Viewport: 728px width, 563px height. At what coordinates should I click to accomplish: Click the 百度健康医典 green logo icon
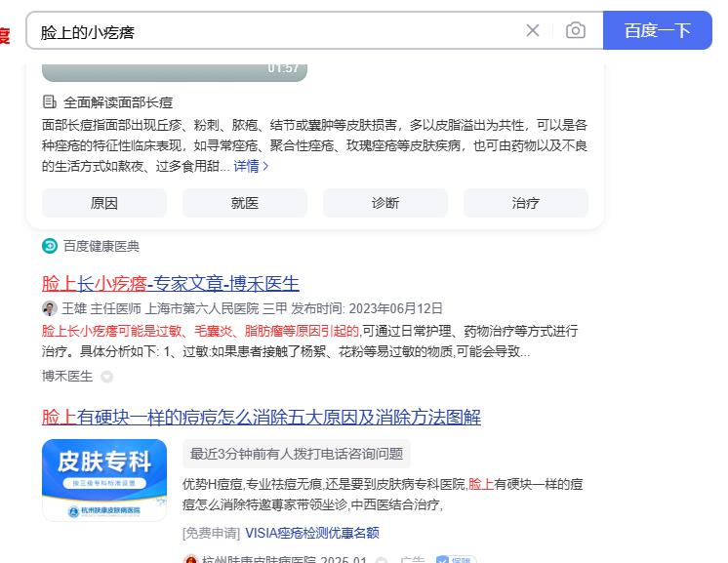pos(50,246)
